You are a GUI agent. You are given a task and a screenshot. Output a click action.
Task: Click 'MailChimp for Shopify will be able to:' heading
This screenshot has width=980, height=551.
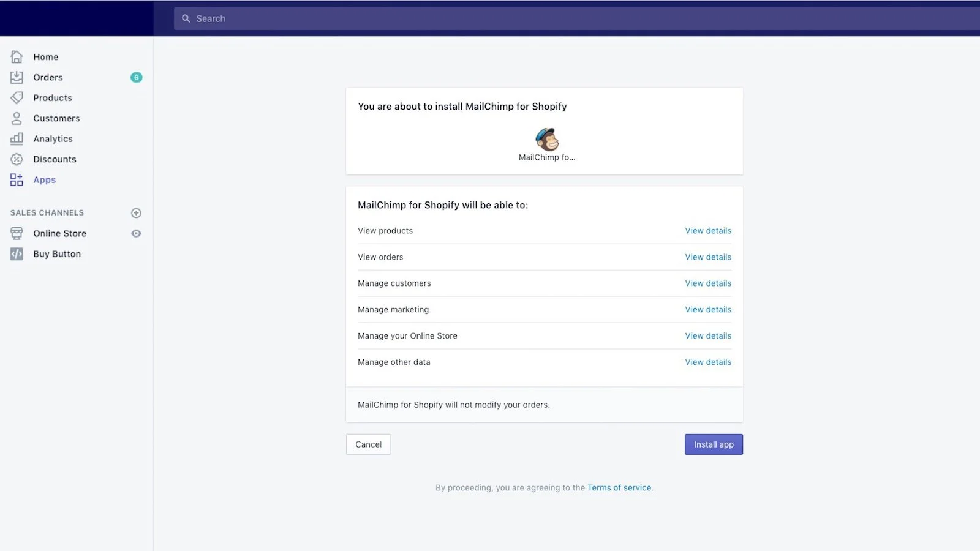[443, 205]
